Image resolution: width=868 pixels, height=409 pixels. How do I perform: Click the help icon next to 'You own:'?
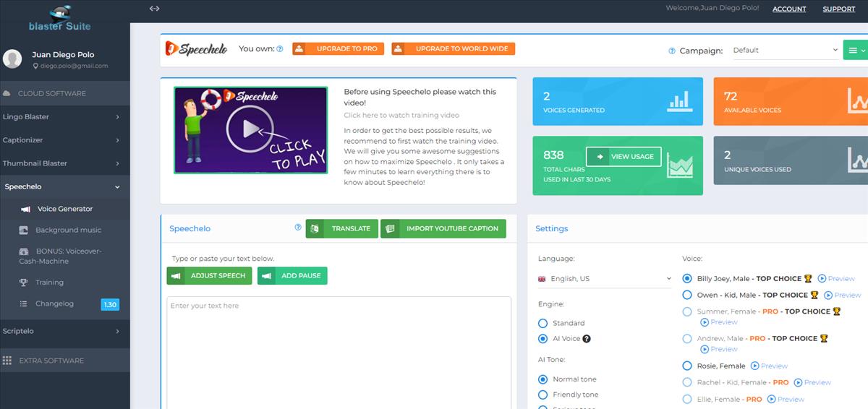coord(280,49)
